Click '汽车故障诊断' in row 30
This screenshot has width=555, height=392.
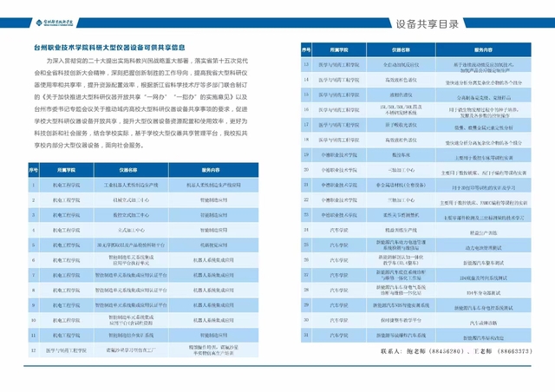pyautogui.click(x=483, y=323)
